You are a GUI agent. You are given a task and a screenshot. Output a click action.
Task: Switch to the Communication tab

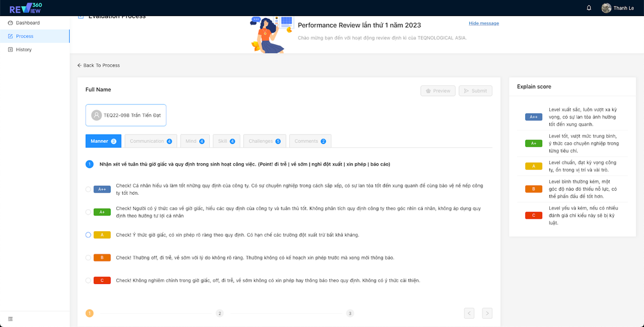pos(150,141)
